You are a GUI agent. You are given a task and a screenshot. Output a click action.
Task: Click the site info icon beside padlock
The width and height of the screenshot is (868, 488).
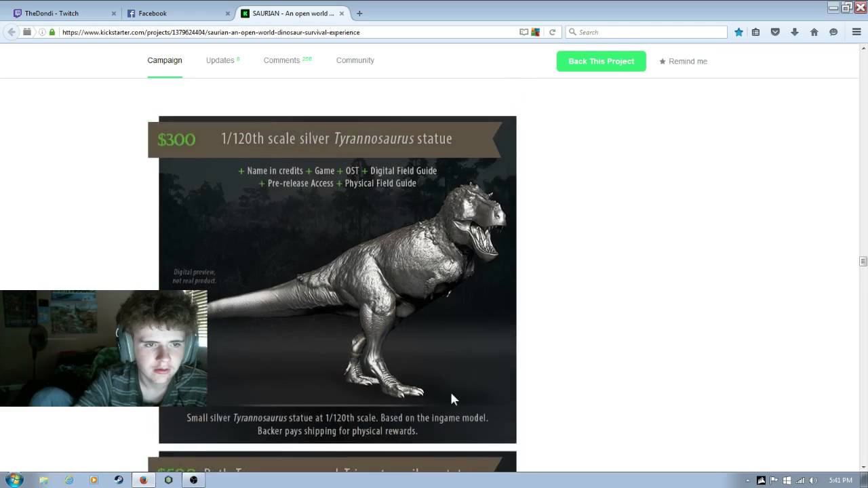pyautogui.click(x=42, y=32)
